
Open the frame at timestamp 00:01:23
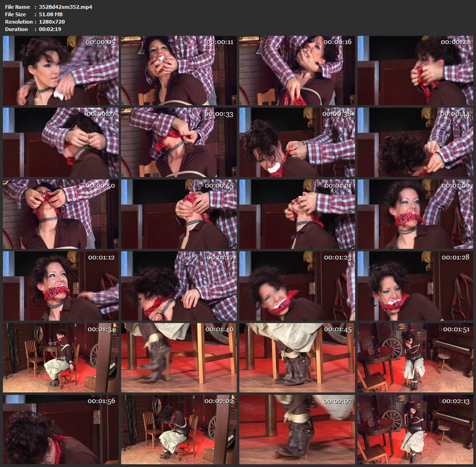click(x=297, y=286)
